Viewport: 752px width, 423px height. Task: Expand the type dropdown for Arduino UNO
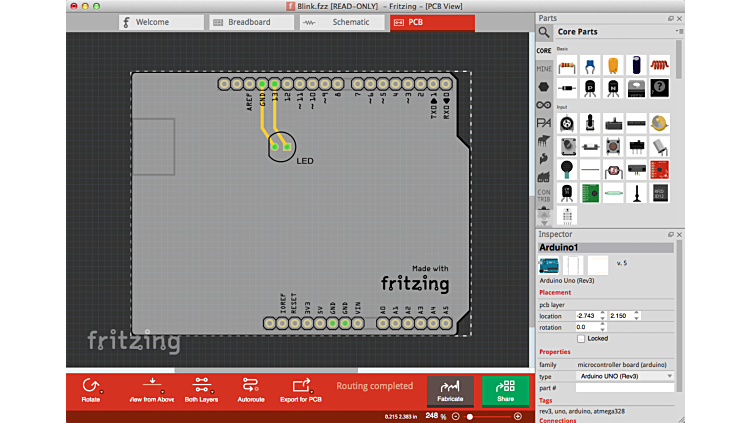tap(668, 376)
